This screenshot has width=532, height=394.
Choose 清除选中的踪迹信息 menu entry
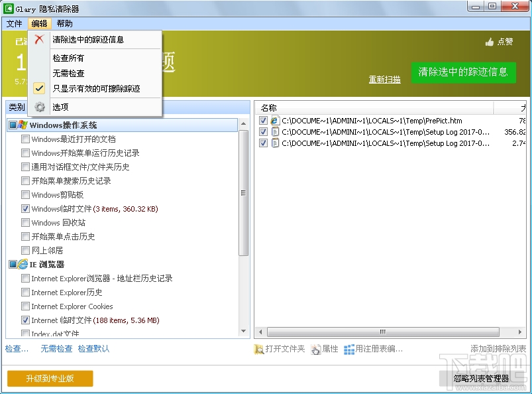point(94,40)
